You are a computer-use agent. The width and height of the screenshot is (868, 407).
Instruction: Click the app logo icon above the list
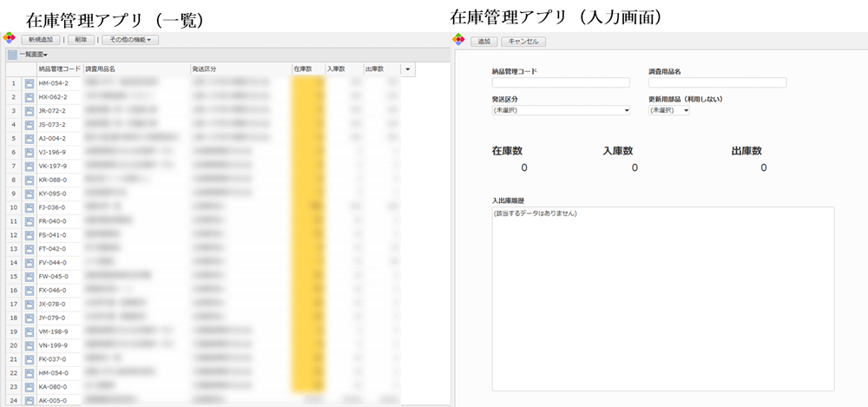pyautogui.click(x=10, y=39)
